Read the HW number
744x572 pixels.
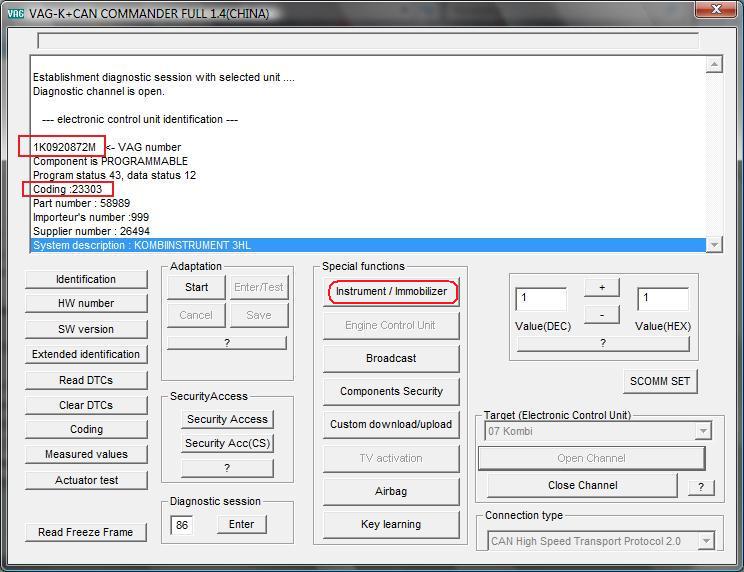[86, 304]
